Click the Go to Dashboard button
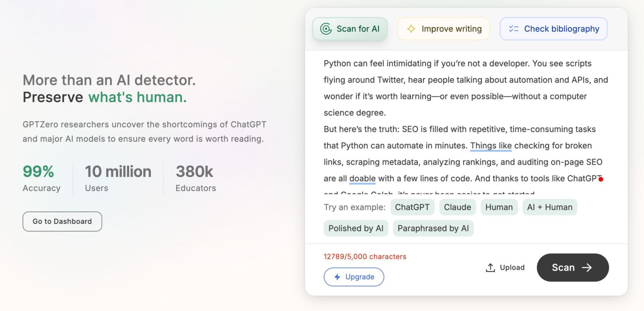The width and height of the screenshot is (644, 311). click(62, 221)
